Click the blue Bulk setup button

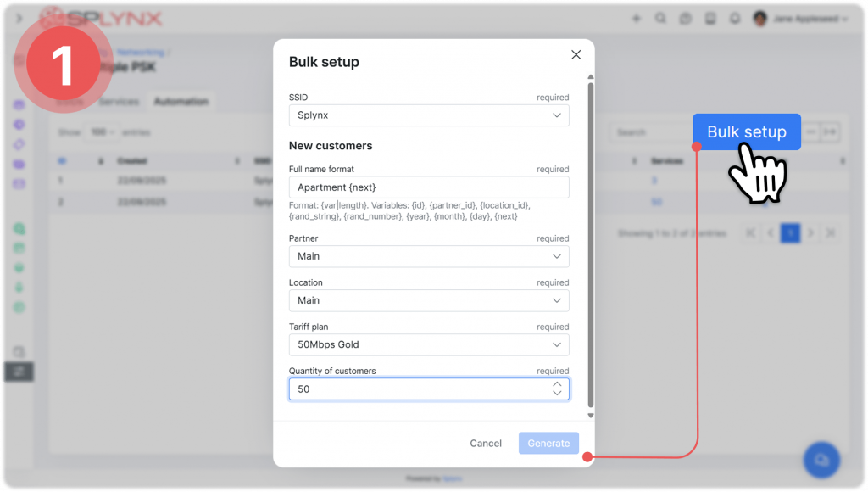pyautogui.click(x=746, y=132)
